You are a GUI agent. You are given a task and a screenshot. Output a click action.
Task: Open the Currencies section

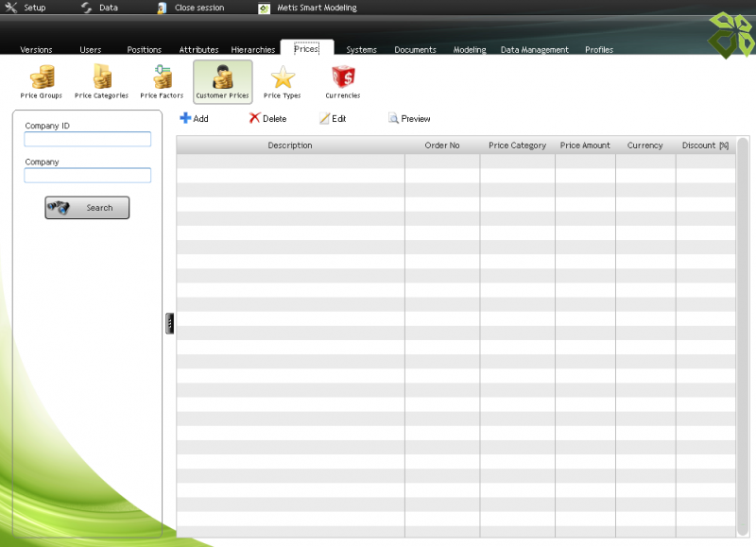(342, 80)
